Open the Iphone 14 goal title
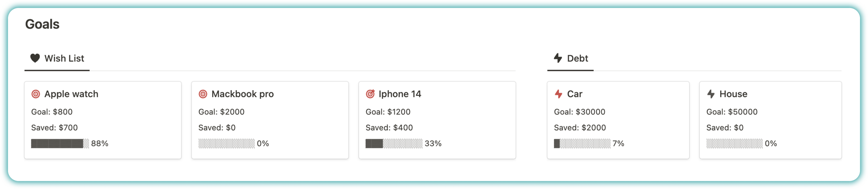The height and width of the screenshot is (189, 868). coord(400,94)
